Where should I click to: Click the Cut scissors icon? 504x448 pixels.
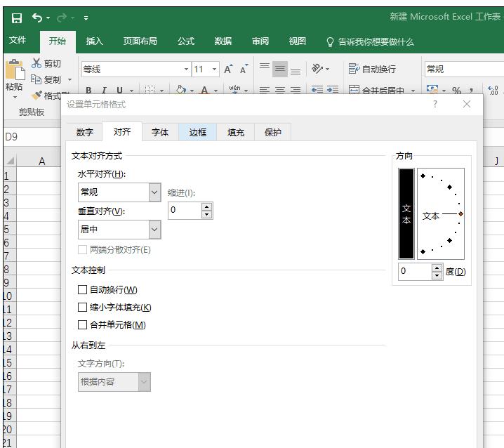pos(37,63)
